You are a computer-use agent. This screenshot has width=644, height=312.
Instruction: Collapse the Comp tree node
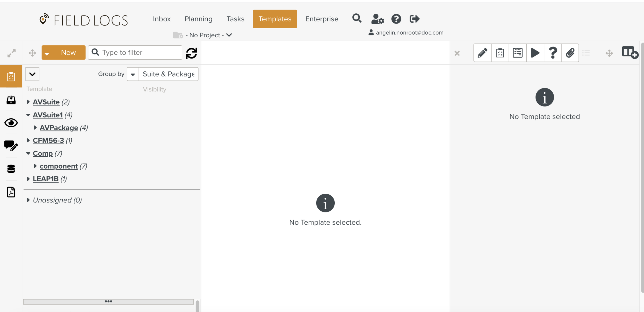click(x=28, y=153)
